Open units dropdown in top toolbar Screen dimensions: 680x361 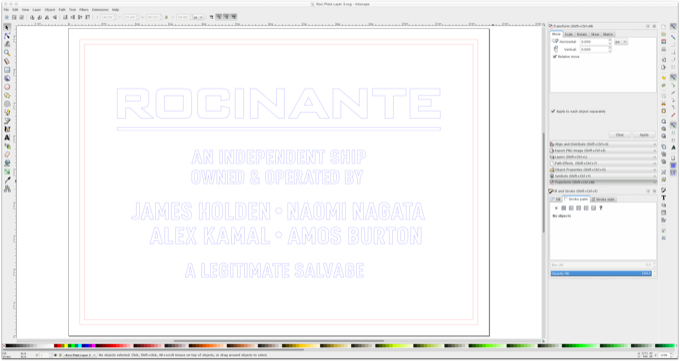click(x=198, y=17)
